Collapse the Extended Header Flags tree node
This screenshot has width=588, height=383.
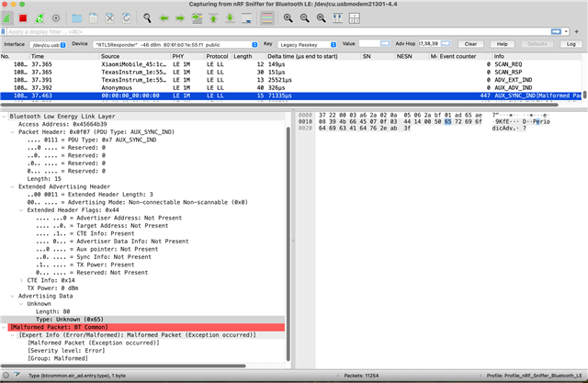click(23, 209)
